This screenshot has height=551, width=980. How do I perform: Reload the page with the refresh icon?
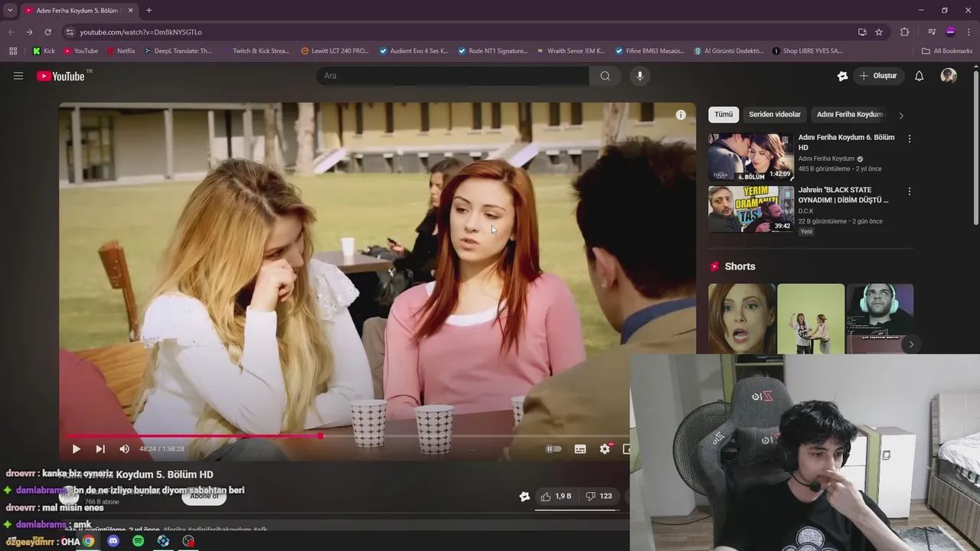pyautogui.click(x=47, y=32)
